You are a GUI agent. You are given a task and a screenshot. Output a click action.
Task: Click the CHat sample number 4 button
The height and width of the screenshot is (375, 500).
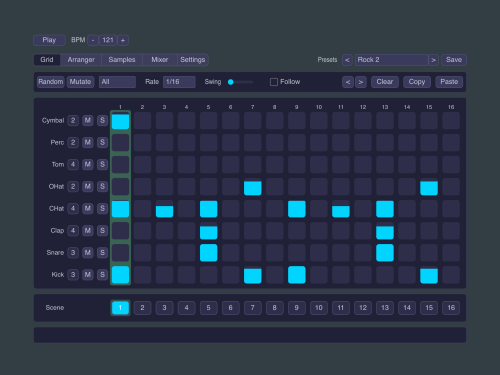[73, 208]
